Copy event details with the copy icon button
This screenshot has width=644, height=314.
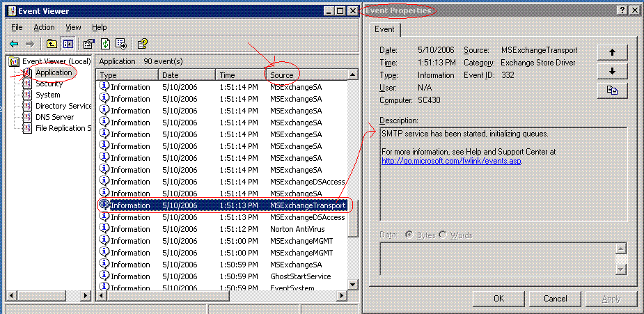612,90
